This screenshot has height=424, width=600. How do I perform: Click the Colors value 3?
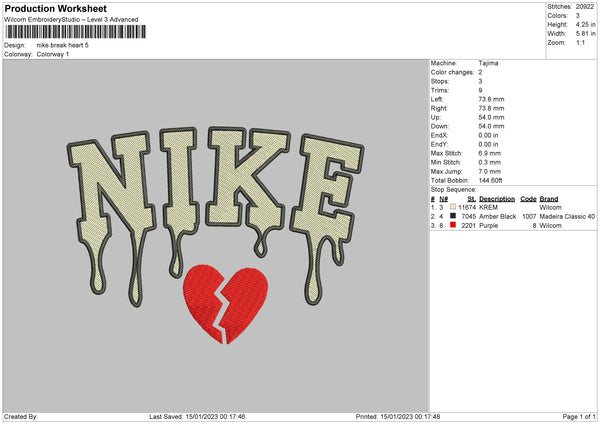tap(578, 16)
